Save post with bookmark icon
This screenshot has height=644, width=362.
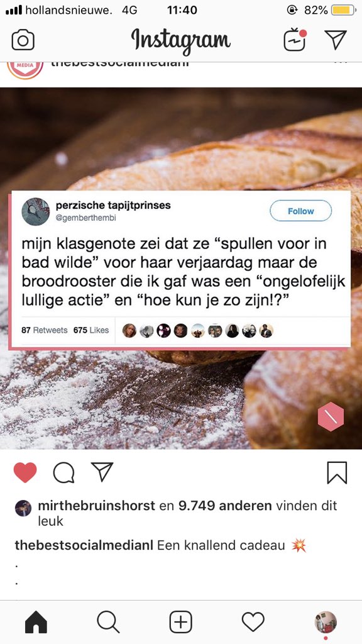click(337, 473)
